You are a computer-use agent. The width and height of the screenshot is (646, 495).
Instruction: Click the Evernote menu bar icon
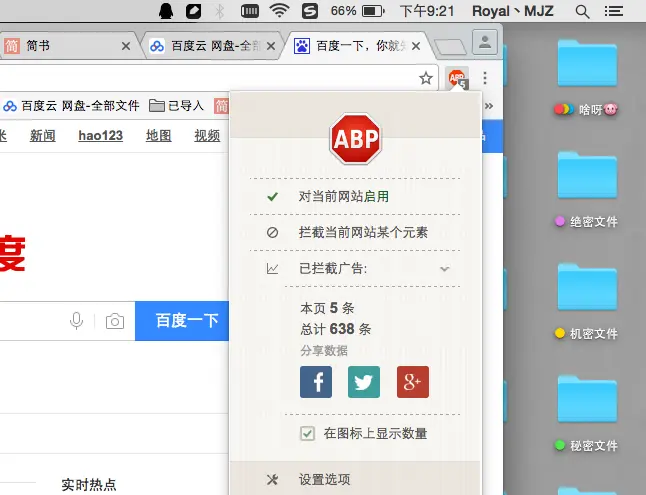193,11
